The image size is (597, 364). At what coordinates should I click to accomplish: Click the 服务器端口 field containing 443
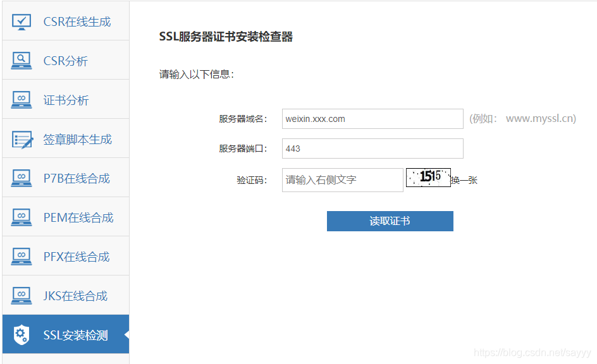[x=372, y=149]
